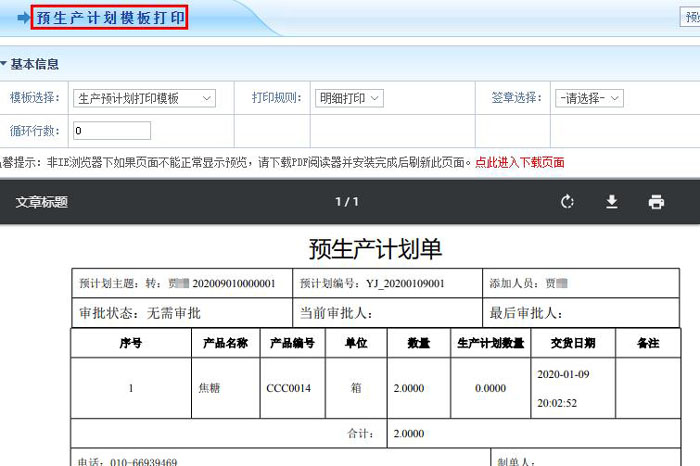Open the 签章选择 dropdown
The image size is (700, 466).
pyautogui.click(x=589, y=98)
